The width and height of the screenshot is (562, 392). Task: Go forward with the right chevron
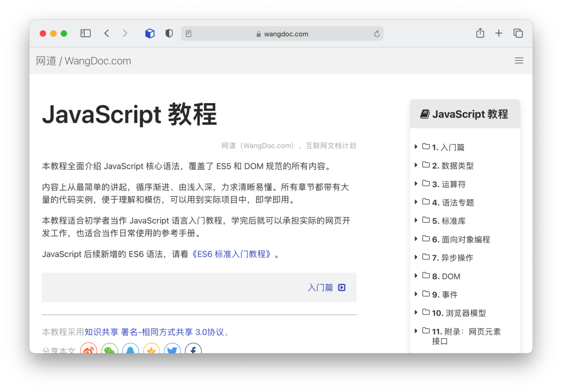point(125,33)
